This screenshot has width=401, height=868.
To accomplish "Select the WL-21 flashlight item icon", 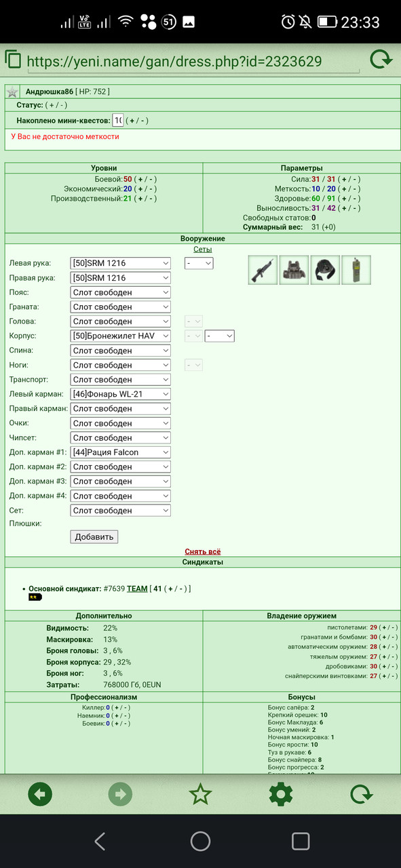I will [x=325, y=270].
